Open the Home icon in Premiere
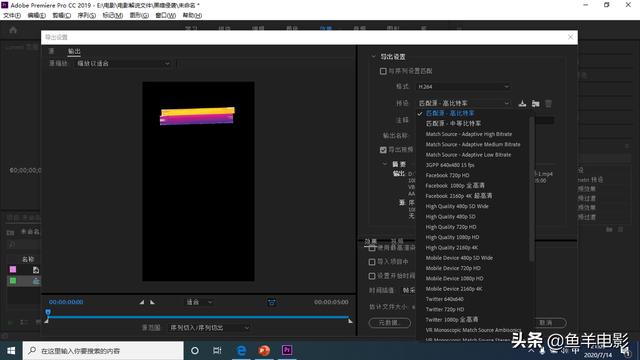The image size is (640, 360). 13,30
